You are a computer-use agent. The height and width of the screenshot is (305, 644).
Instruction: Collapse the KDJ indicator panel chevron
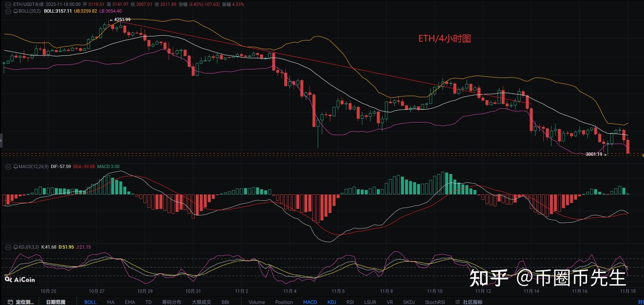[x=8, y=247]
